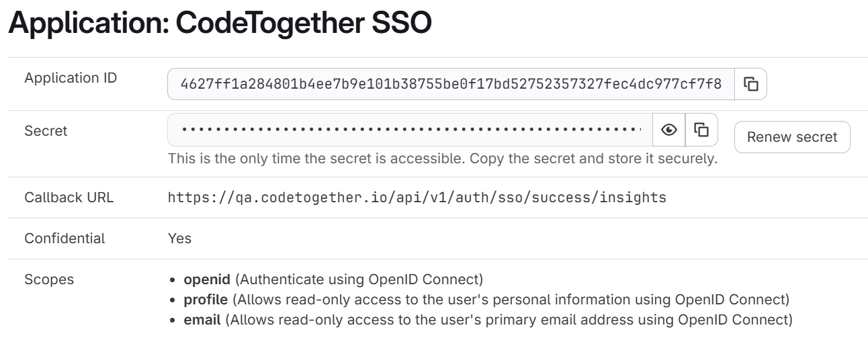Click the "Callback URL" row label
868x340 pixels.
point(69,198)
